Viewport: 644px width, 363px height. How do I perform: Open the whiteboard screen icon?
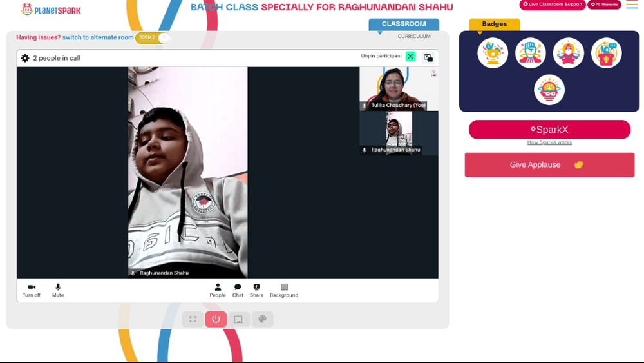tap(238, 319)
